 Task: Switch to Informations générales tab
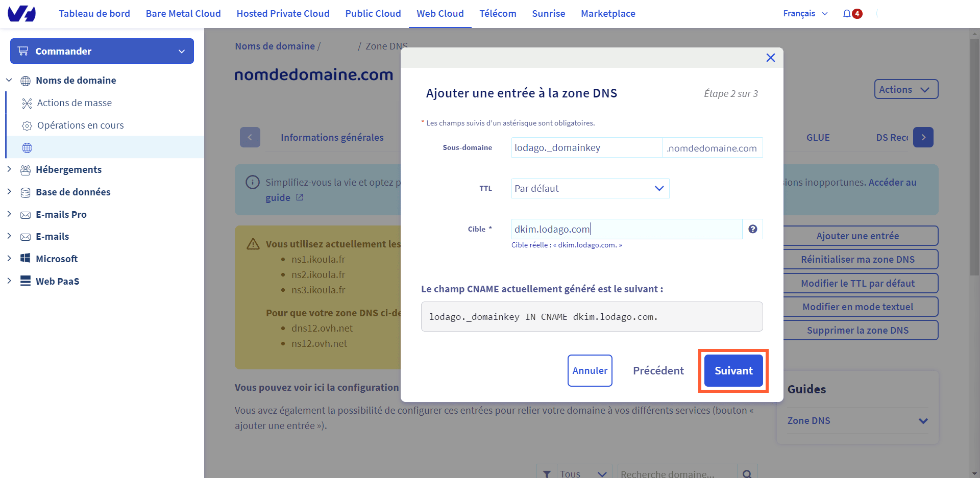(332, 137)
